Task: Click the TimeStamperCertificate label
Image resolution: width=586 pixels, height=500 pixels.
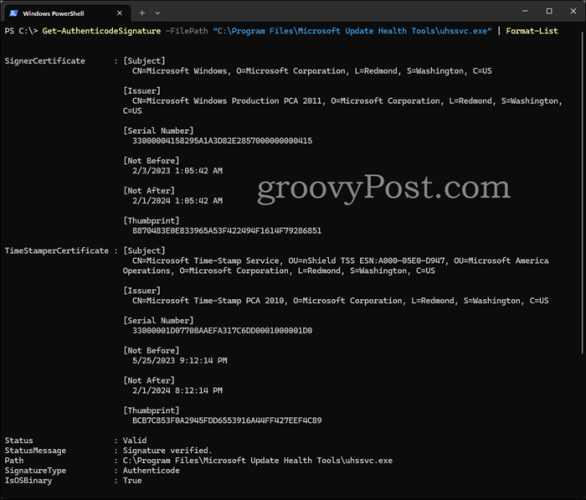Action: pyautogui.click(x=56, y=251)
